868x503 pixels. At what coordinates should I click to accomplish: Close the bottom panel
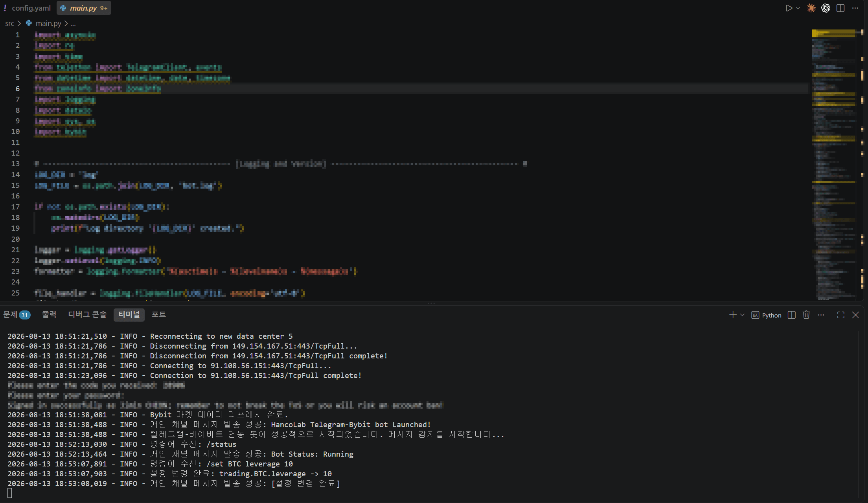(x=855, y=315)
